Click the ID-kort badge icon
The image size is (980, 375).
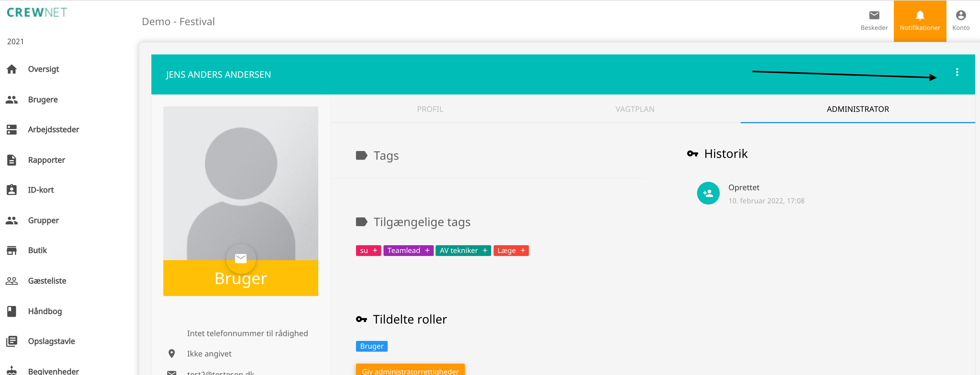12,190
